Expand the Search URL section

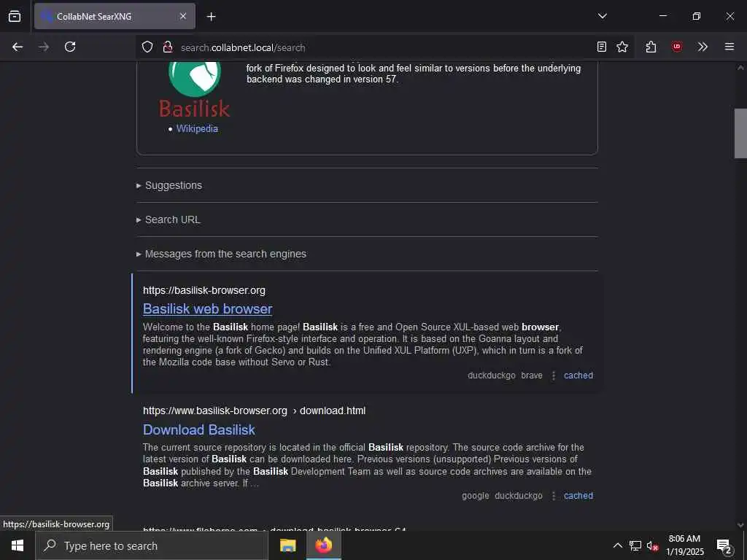(172, 219)
